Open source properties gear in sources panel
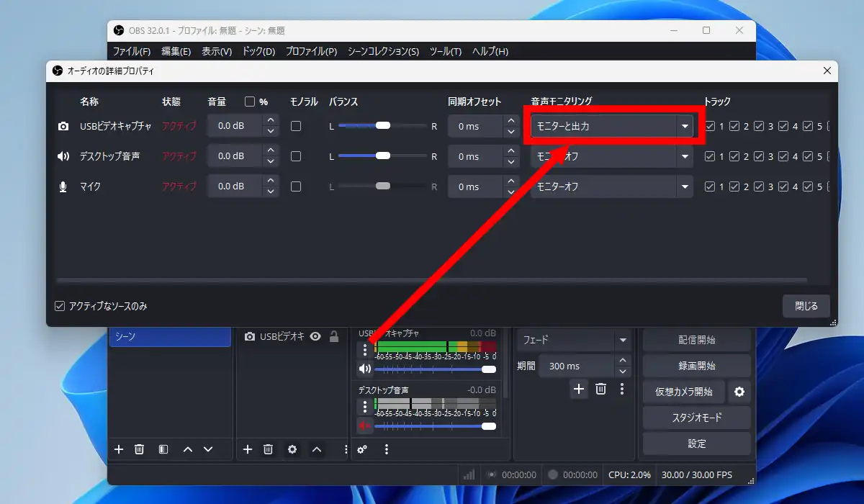 [x=292, y=449]
